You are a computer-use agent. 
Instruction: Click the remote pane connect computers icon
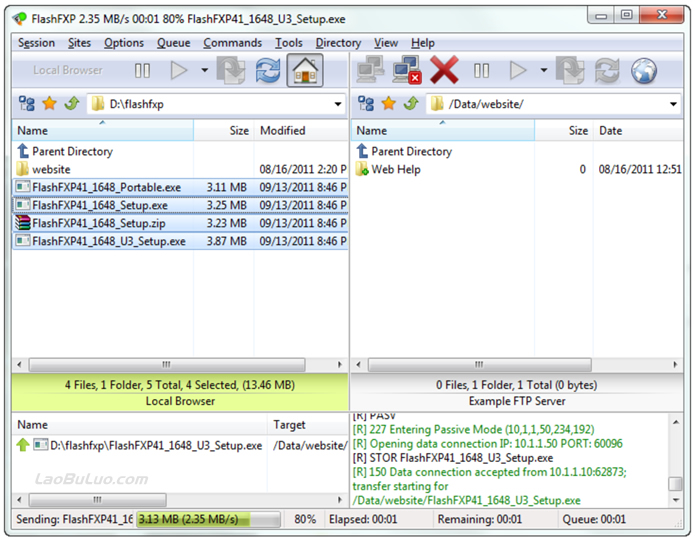pyautogui.click(x=370, y=70)
